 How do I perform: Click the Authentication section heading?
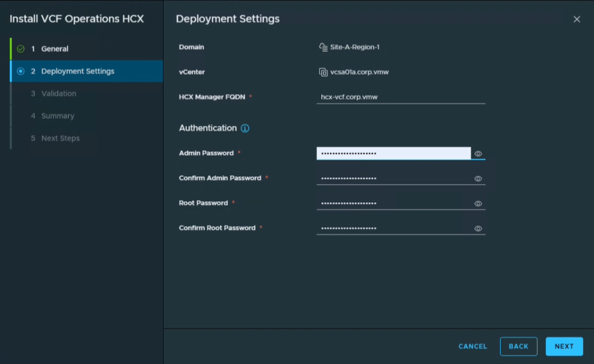pyautogui.click(x=208, y=128)
